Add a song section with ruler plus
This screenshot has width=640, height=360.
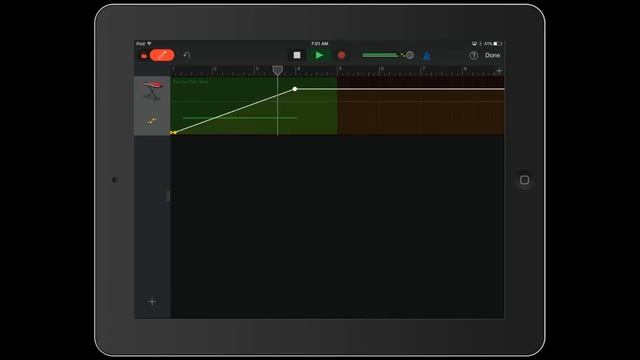[x=499, y=71]
